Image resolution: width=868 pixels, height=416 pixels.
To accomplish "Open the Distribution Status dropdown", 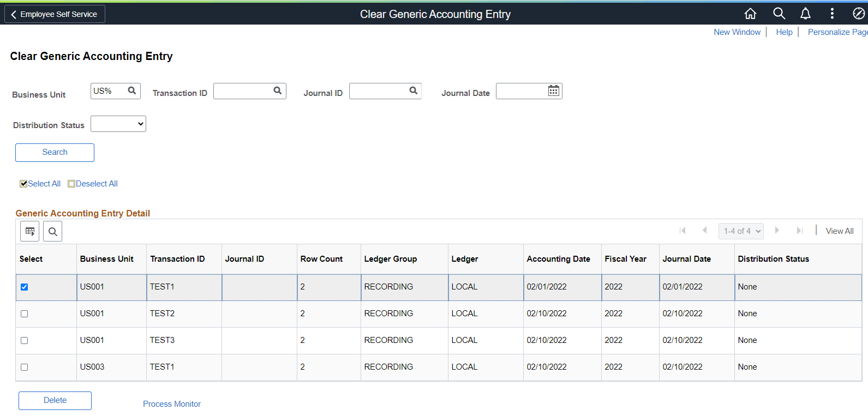I will point(118,124).
